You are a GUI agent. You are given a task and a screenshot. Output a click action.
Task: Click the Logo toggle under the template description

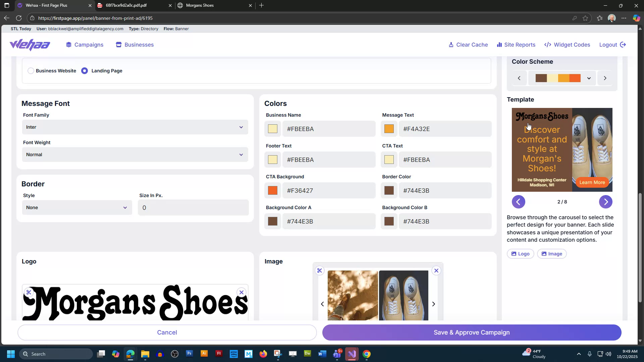click(520, 254)
